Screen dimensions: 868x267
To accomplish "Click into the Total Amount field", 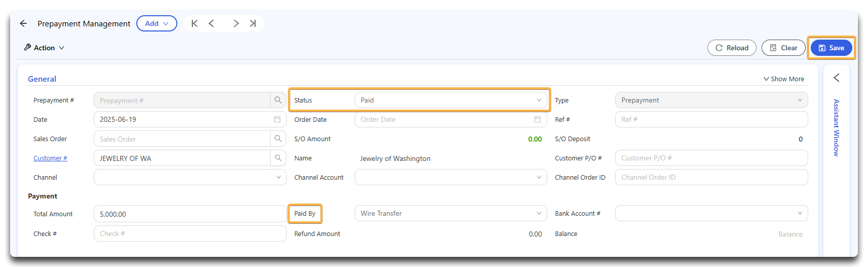I will [190, 214].
